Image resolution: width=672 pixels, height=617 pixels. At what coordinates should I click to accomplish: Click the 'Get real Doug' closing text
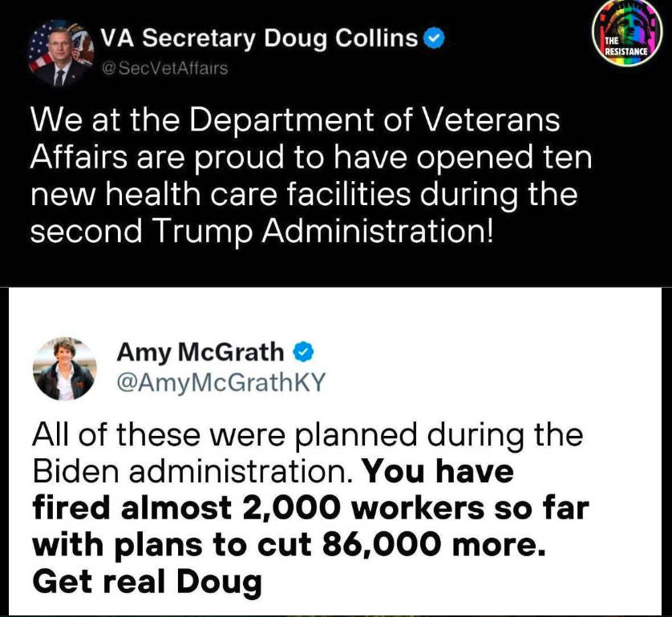147,583
